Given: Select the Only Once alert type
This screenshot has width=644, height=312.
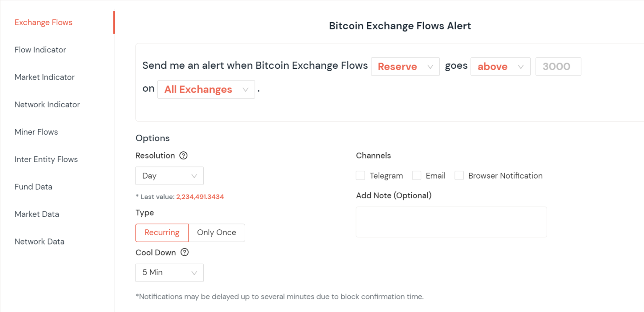Looking at the screenshot, I should coord(217,232).
